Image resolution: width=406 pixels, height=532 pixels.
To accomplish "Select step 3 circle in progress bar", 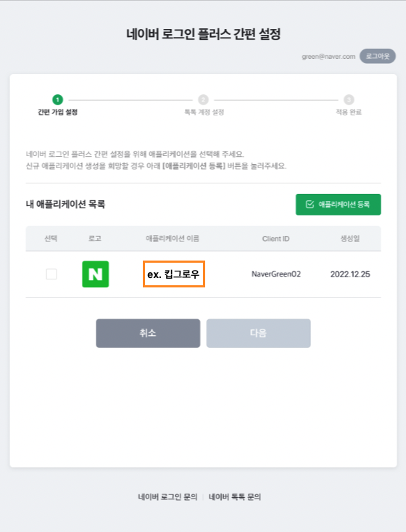I will (349, 99).
